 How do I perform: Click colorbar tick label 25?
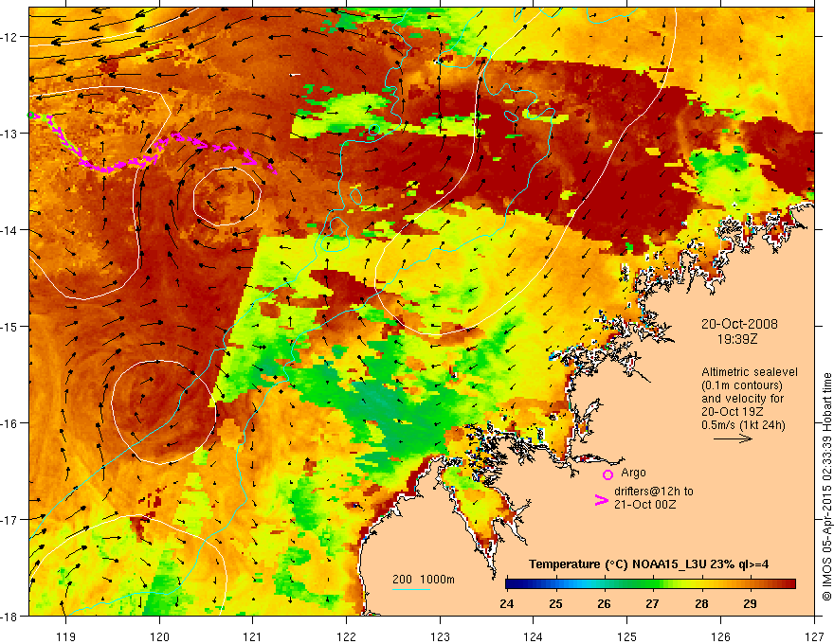coord(555,604)
